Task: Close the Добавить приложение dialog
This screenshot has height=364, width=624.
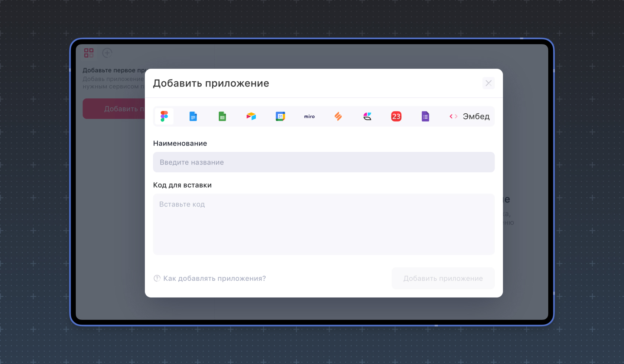Action: pyautogui.click(x=488, y=83)
